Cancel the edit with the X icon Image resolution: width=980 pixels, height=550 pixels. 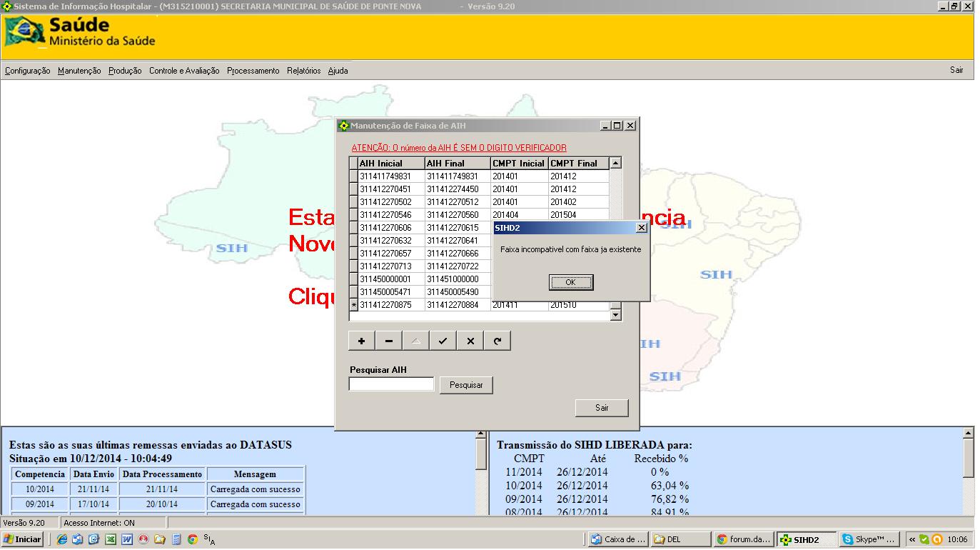[x=470, y=341]
